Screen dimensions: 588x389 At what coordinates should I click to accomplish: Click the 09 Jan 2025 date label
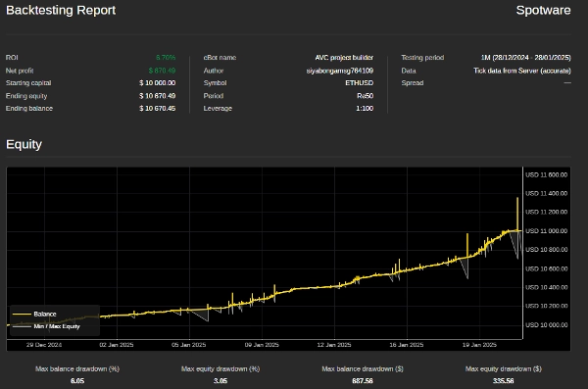[262, 345]
